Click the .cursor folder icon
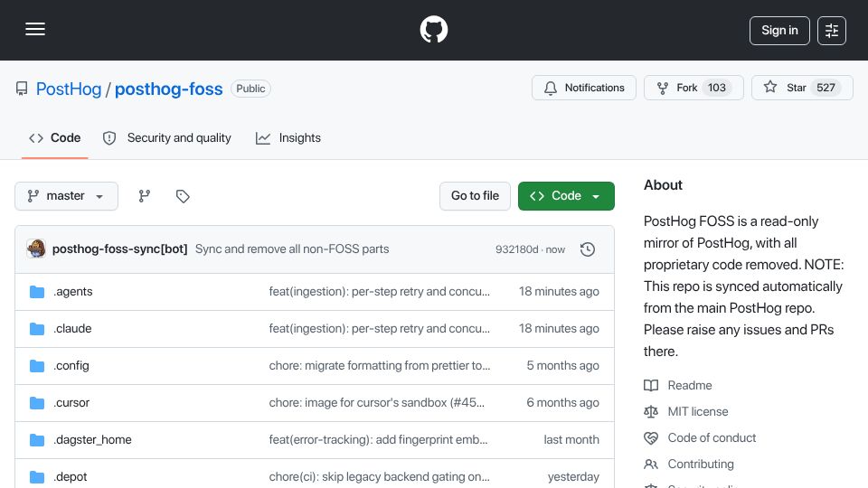This screenshot has height=488, width=868. (x=37, y=403)
